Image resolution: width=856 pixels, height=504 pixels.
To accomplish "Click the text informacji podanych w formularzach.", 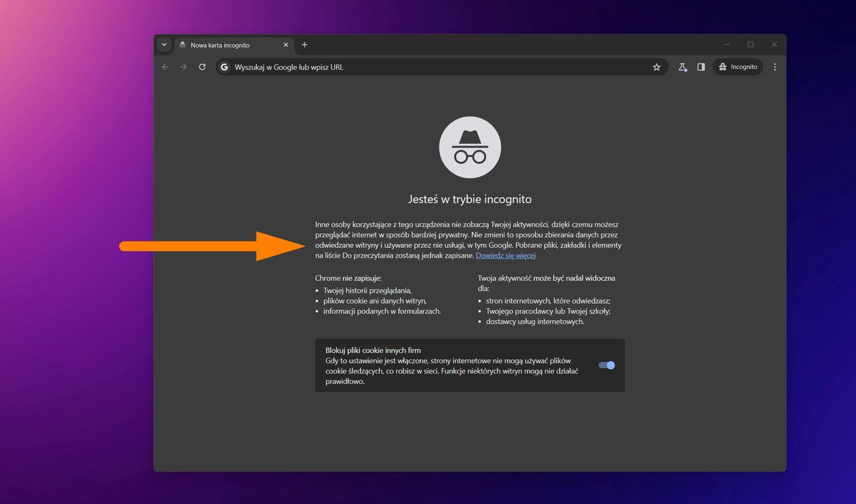I will 383,311.
